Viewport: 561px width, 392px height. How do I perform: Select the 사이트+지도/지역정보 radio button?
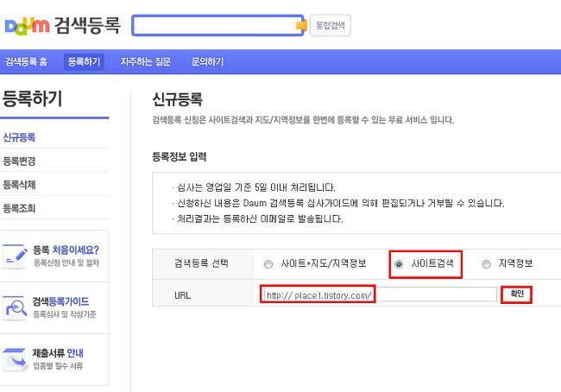268,264
